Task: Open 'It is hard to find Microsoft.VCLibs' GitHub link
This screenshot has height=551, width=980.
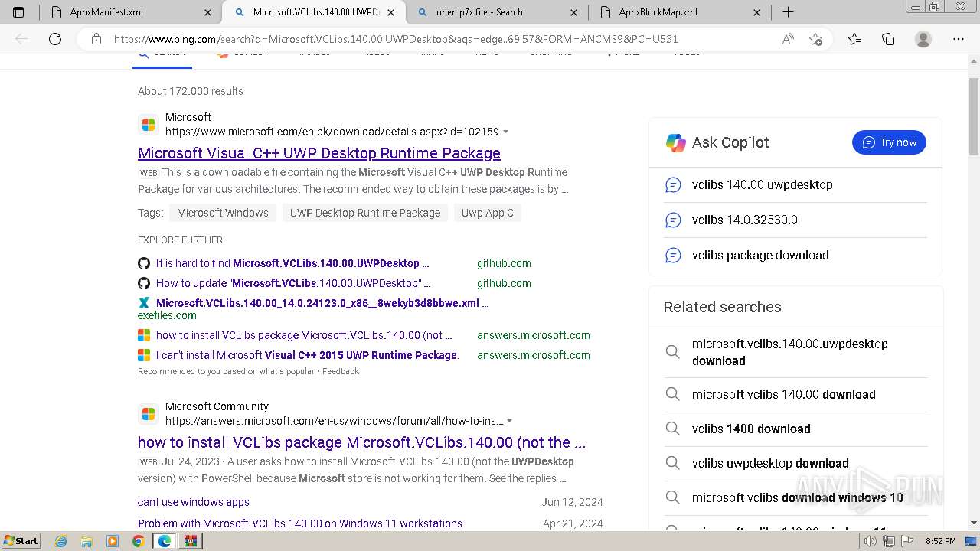Action: tap(292, 263)
